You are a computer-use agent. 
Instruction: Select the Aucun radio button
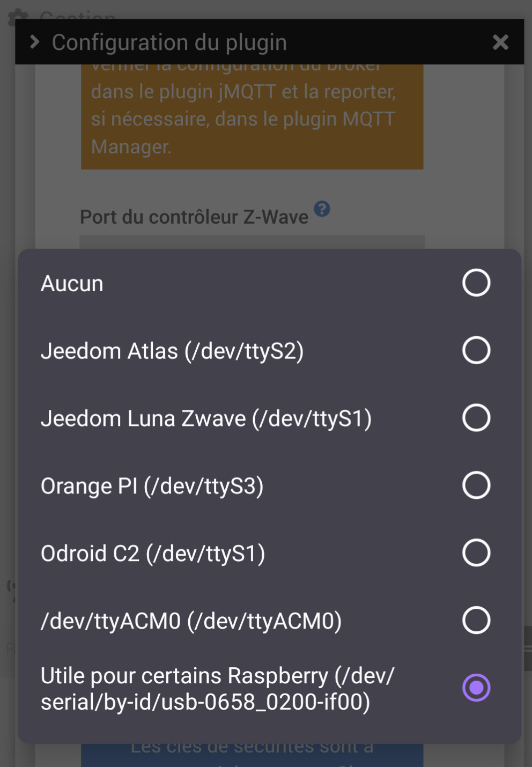476,283
